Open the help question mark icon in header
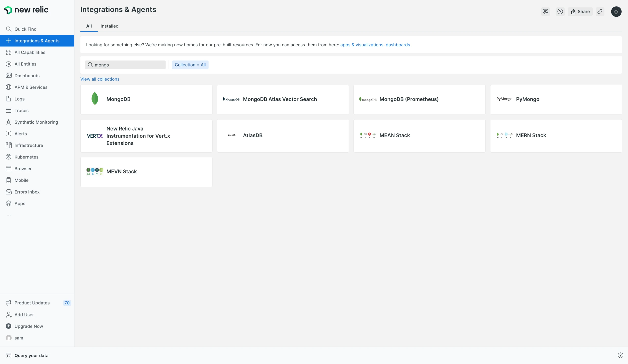Image resolution: width=628 pixels, height=364 pixels. point(560,12)
